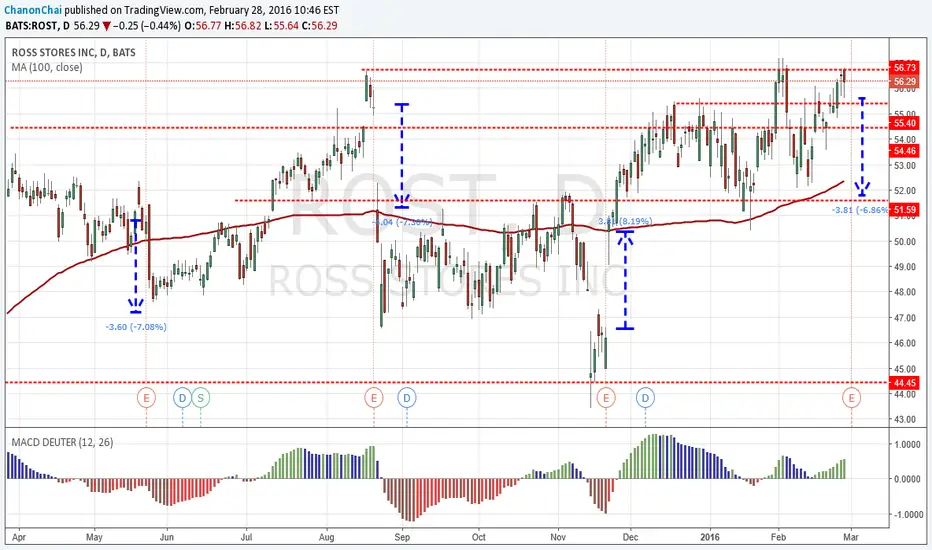Click the earnings E marker between May and Jun
This screenshot has width=932, height=550.
click(x=146, y=397)
